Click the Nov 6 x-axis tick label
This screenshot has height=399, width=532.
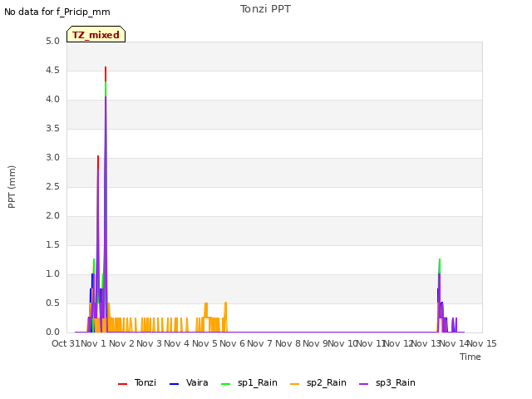(233, 343)
